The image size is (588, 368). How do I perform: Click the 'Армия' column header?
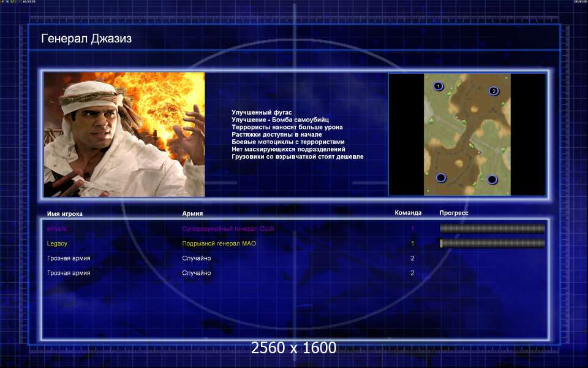tap(192, 213)
